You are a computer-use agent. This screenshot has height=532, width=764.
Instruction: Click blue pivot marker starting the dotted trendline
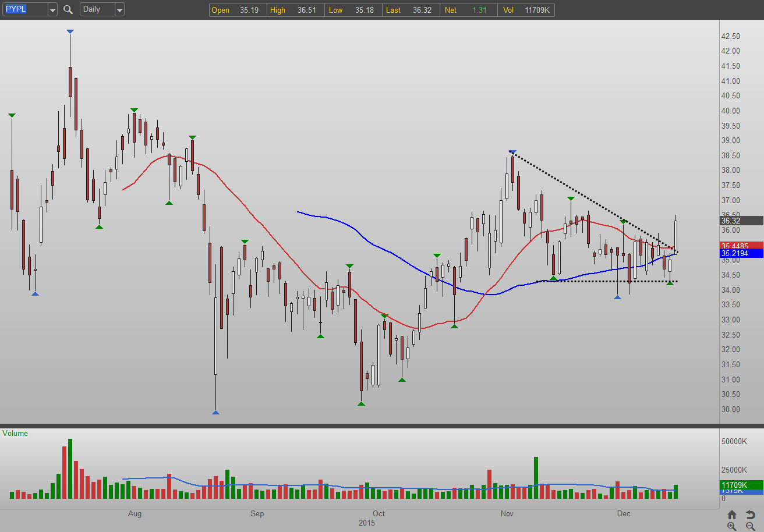point(512,152)
